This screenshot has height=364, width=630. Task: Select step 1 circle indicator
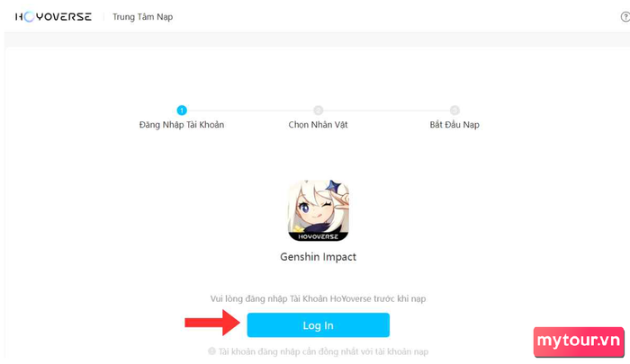(x=182, y=111)
